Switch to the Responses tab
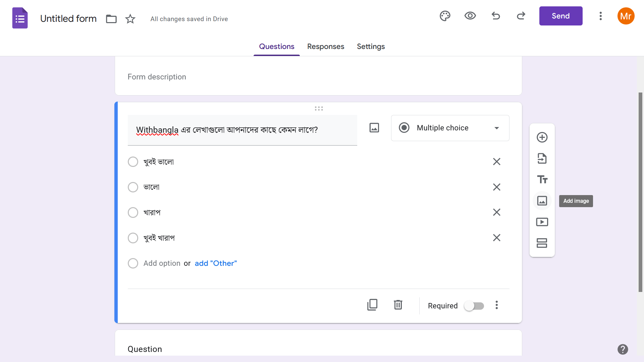Viewport: 644px width, 362px height. (325, 47)
